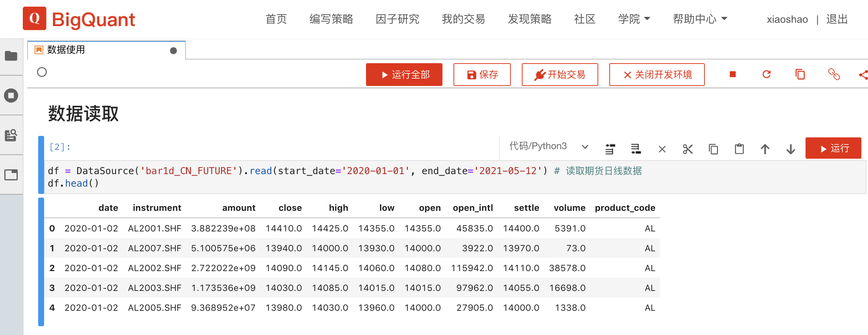
Task: Move cell up with arrow icon
Action: (765, 149)
